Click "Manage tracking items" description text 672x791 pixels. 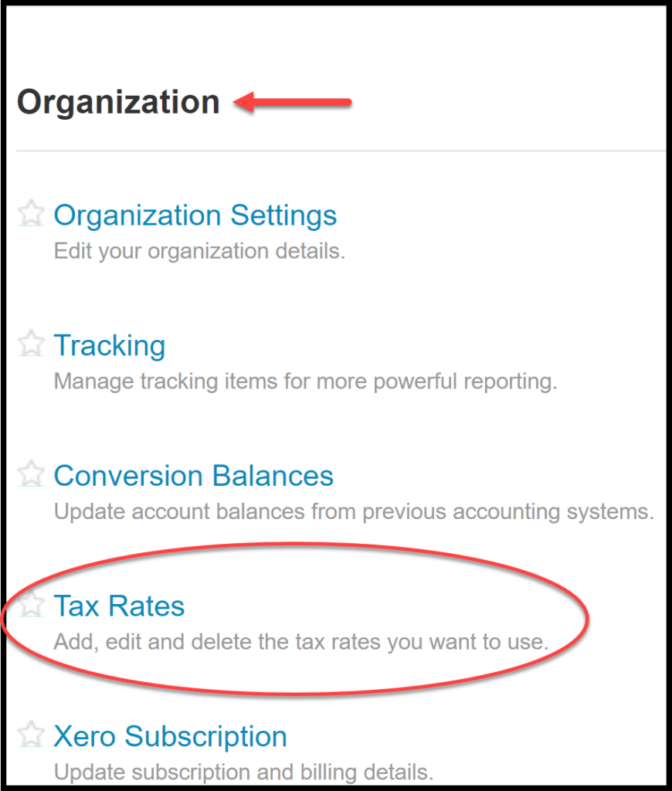coord(305,382)
